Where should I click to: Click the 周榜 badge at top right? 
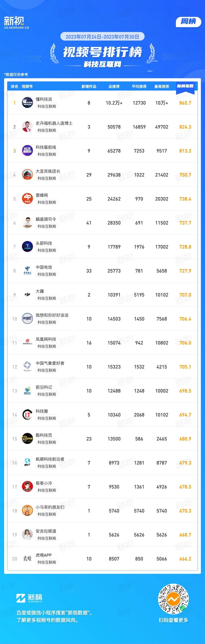pyautogui.click(x=188, y=22)
